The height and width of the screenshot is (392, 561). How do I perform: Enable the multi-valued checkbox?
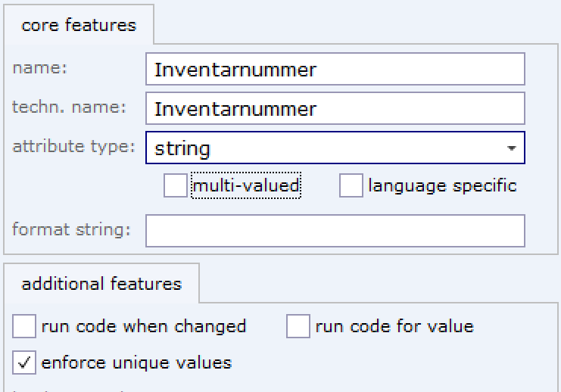176,185
